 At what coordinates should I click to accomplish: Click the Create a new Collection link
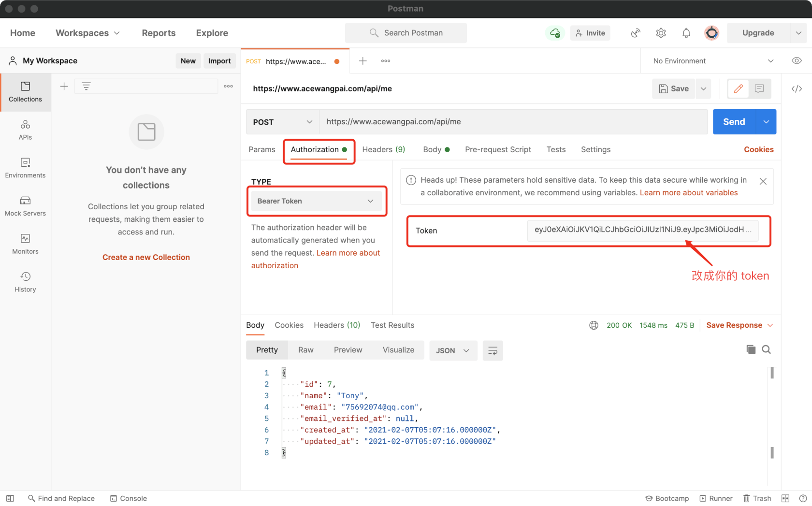pos(146,257)
